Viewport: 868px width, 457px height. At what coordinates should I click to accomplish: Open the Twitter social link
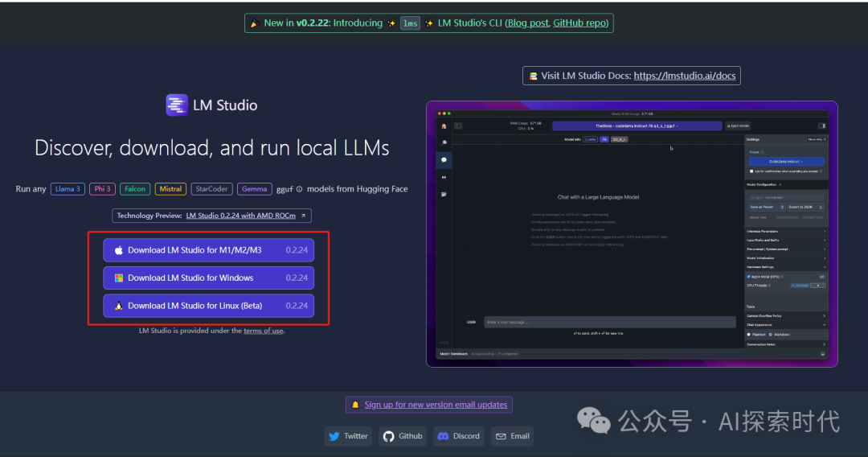(x=347, y=436)
